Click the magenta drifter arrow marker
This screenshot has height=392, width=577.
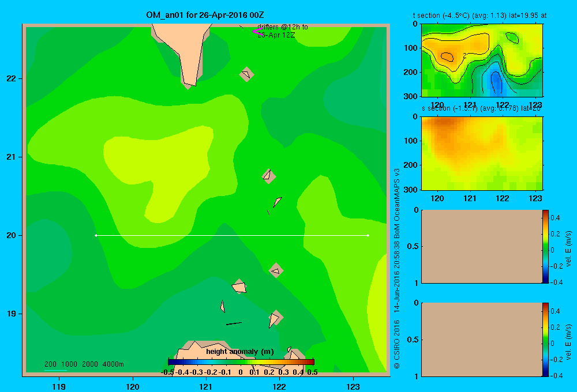point(257,31)
